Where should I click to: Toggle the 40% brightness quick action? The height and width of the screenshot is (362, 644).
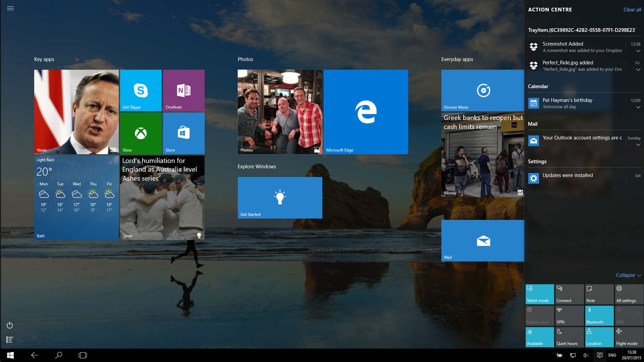click(629, 316)
